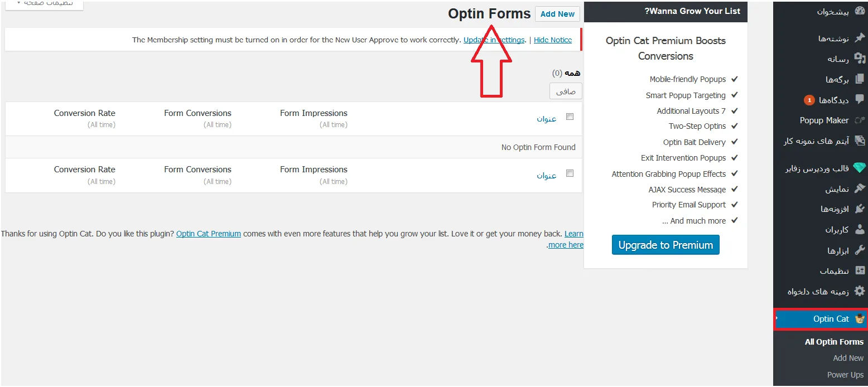
Task: Click the Plugins icon (افزونه‌ها)
Action: coord(860,209)
